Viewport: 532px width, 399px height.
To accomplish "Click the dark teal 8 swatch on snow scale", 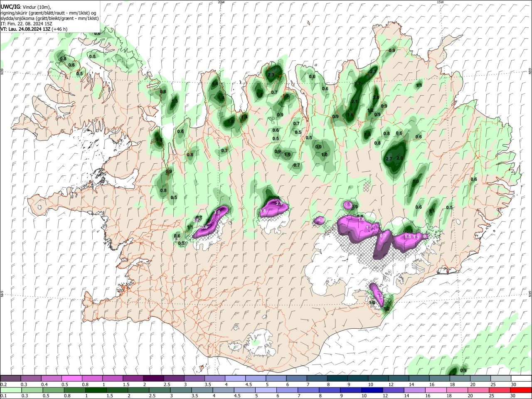I will point(337,379).
